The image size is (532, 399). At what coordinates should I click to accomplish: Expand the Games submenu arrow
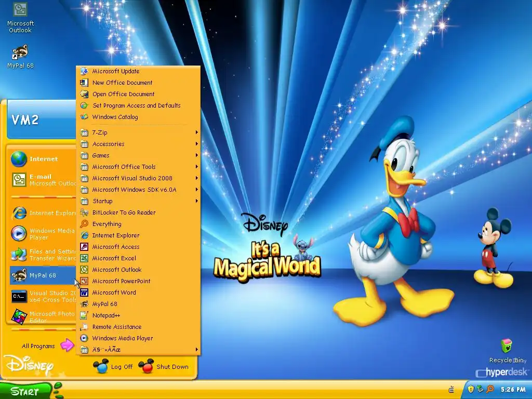[x=196, y=155]
